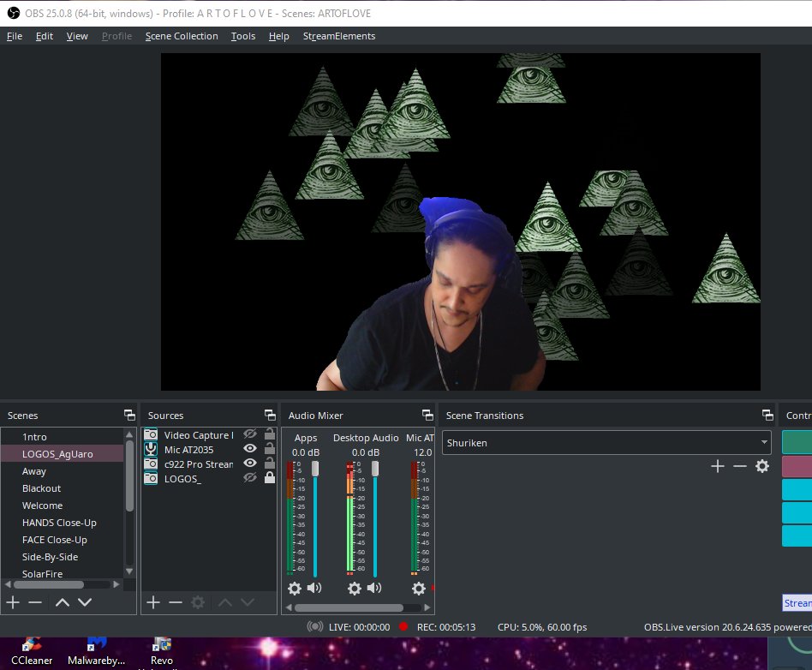Open the Scene Collection menu
The width and height of the screenshot is (812, 670).
(x=182, y=36)
